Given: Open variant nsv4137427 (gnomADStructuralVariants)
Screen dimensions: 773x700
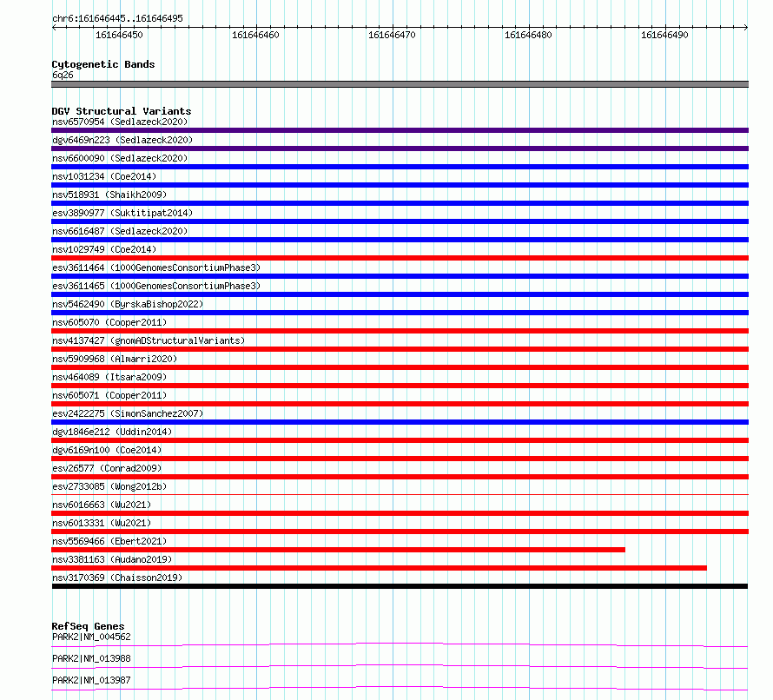Looking at the screenshot, I should pyautogui.click(x=149, y=340).
